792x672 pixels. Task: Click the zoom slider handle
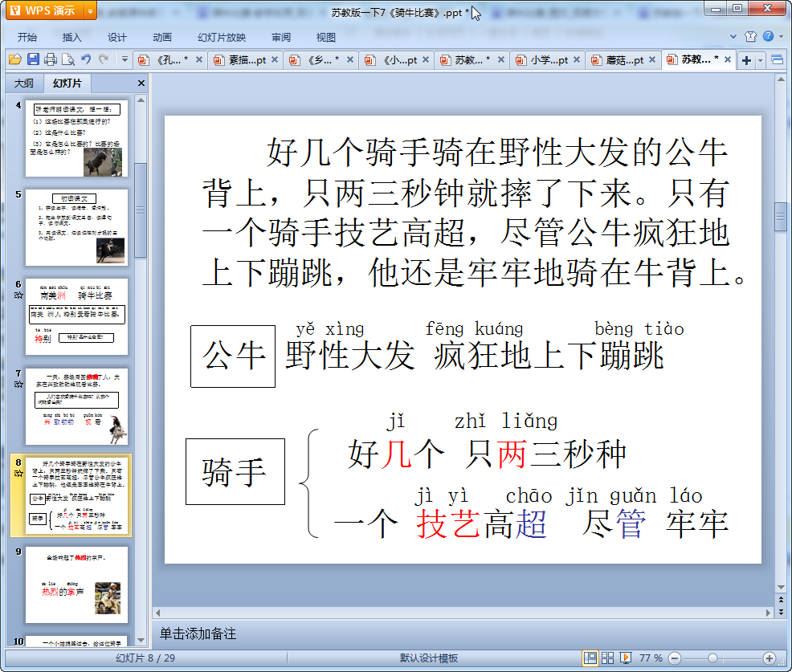(x=712, y=658)
